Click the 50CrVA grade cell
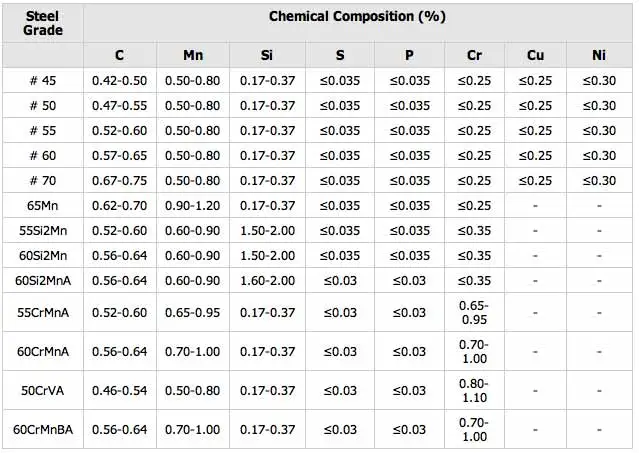The width and height of the screenshot is (639, 453). (42, 391)
